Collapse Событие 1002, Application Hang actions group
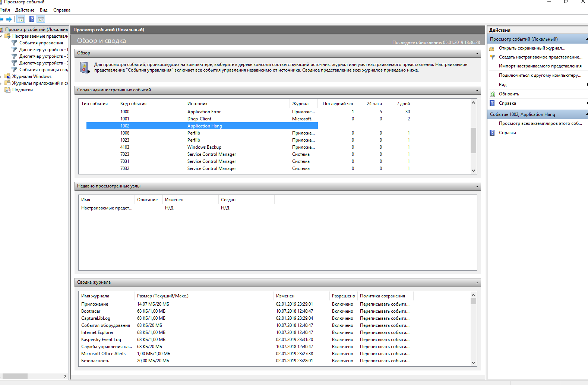The width and height of the screenshot is (588, 385). coord(586,114)
